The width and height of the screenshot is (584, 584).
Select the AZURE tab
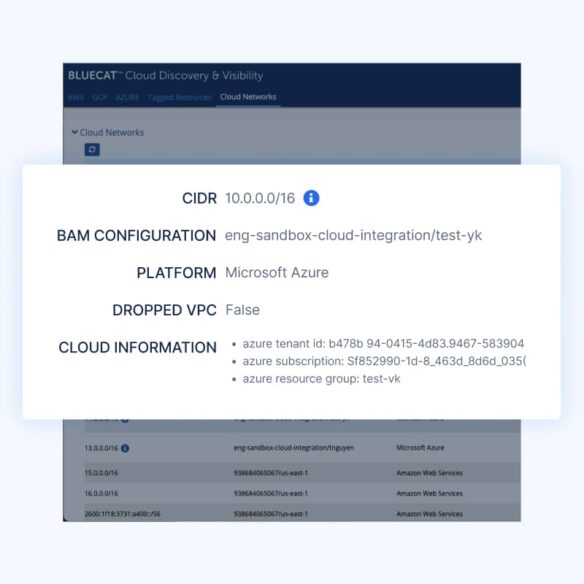pyautogui.click(x=127, y=98)
